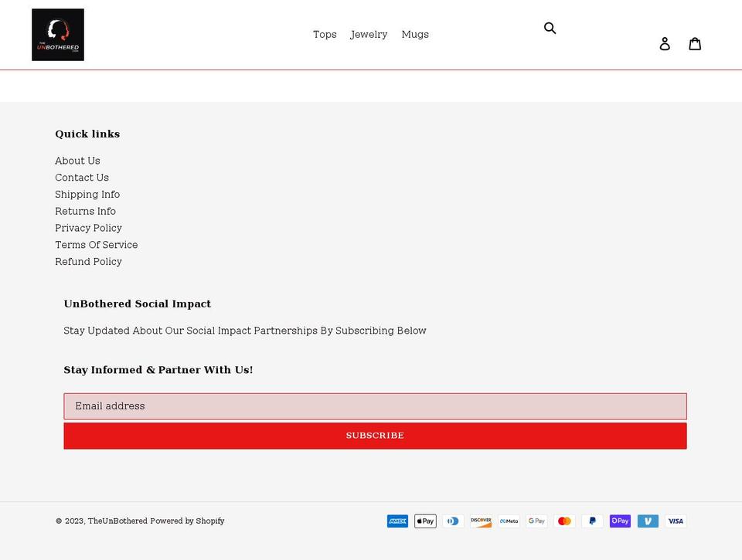The image size is (742, 560).
Task: Click the Discover payment icon
Action: [481, 521]
